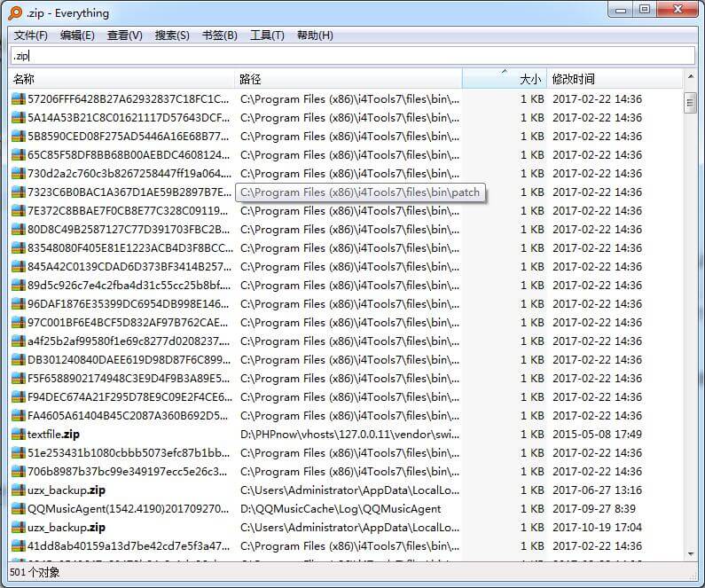Click zip icon of 89d5c926c7e4 file

(x=19, y=286)
